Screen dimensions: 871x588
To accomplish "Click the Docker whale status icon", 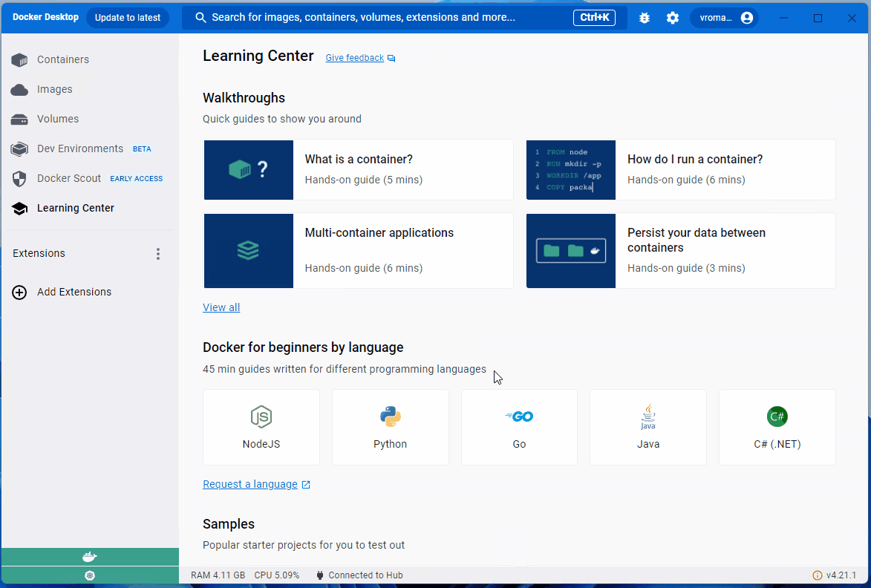I will point(89,557).
